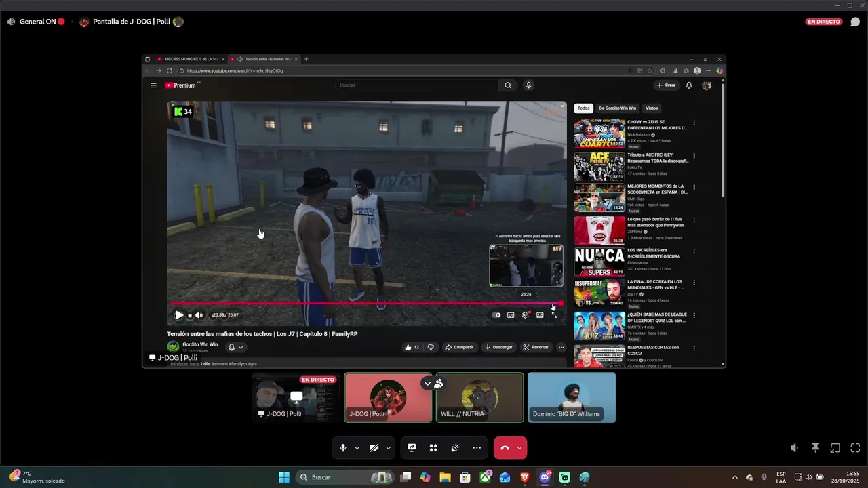Start YouTube voice search microphone

529,85
